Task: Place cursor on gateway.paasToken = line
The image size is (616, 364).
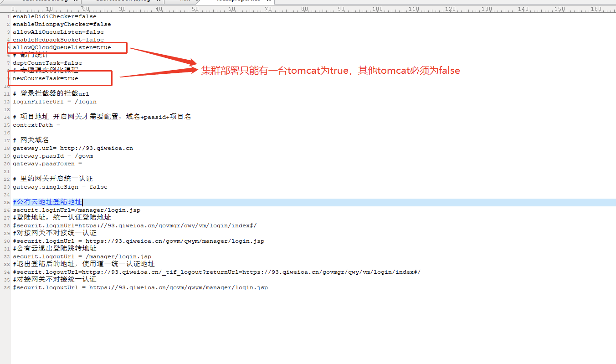Action: point(47,164)
